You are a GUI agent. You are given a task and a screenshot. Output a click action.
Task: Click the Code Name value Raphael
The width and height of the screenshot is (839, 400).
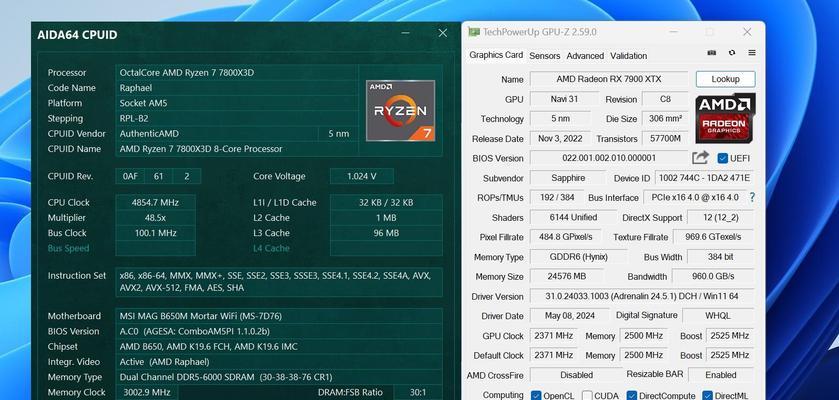pyautogui.click(x=237, y=88)
